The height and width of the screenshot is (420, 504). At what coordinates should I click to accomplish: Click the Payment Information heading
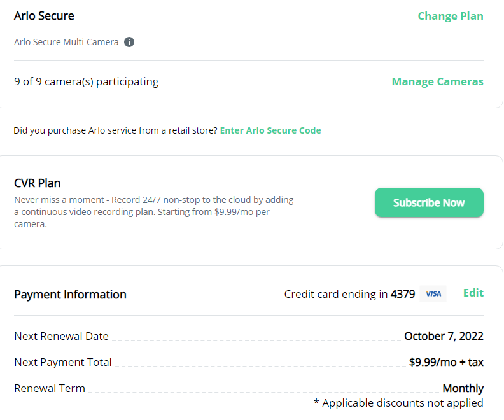point(70,295)
